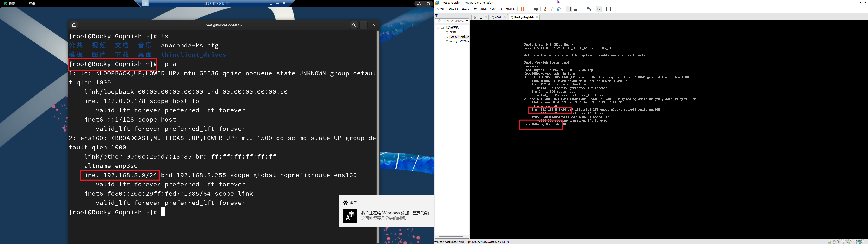Enter full screen mode icon
868x244 pixels.
(x=582, y=9)
